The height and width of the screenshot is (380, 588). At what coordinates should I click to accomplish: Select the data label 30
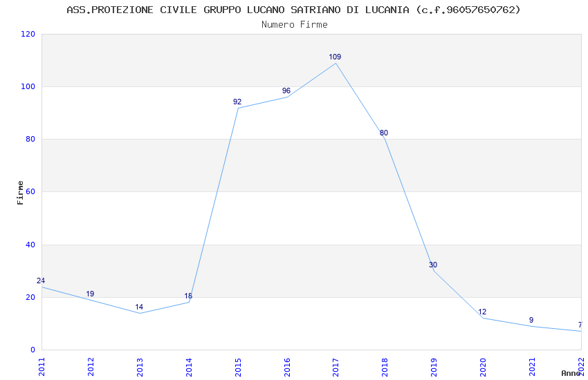[x=433, y=265]
